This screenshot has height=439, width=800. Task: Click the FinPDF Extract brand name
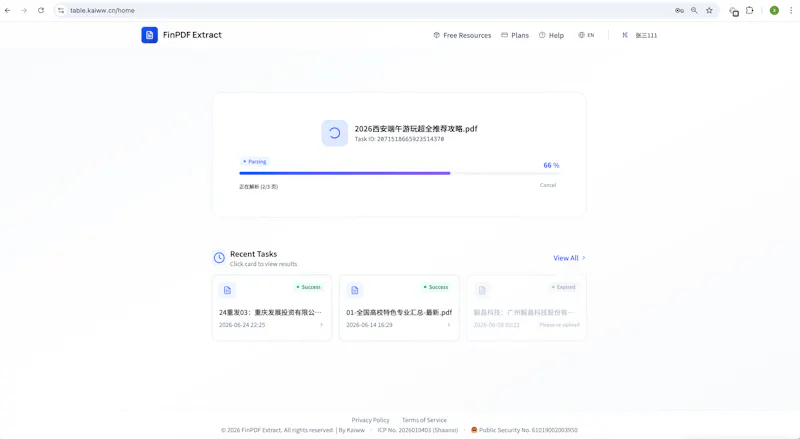click(x=192, y=35)
